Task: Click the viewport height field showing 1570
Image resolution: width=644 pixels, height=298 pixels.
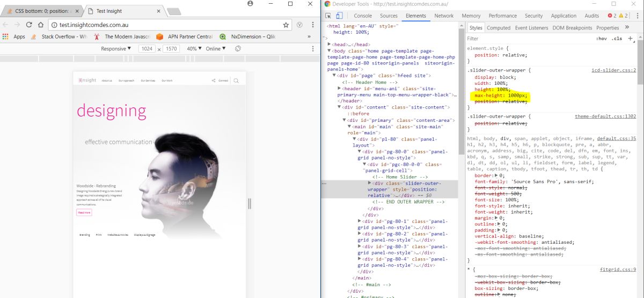Action: point(171,49)
